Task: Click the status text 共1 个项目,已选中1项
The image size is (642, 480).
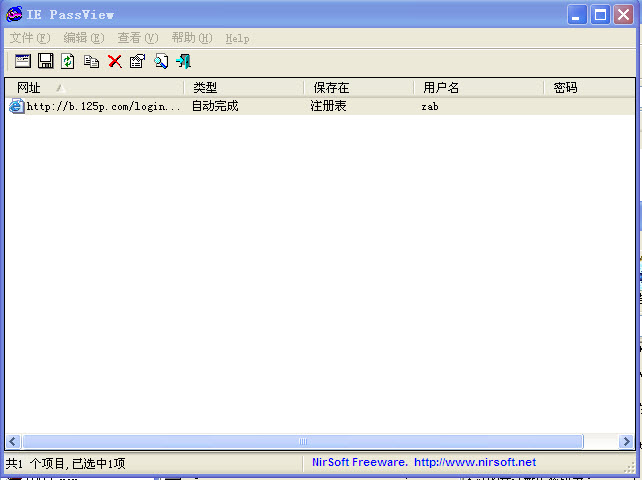Action: (x=66, y=464)
